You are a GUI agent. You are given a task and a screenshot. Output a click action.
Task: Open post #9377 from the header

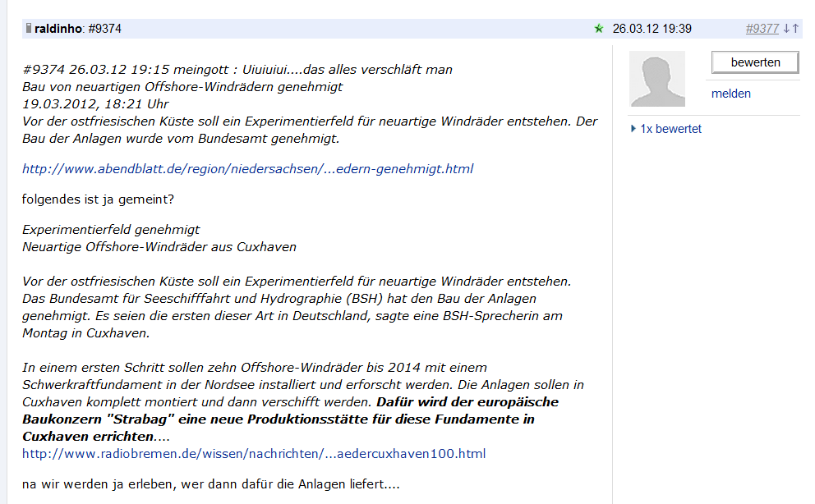pos(761,28)
